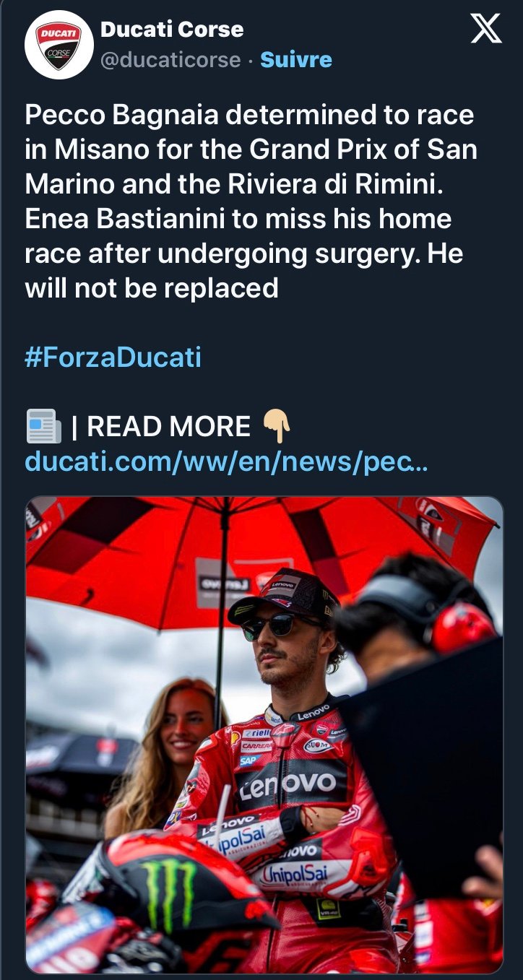Click the X logo in the tweet header
This screenshot has width=523, height=980.
[486, 30]
